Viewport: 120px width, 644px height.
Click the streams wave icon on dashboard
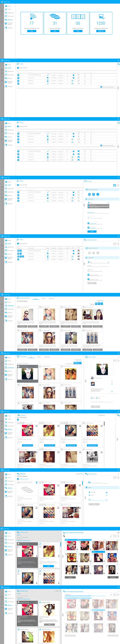pos(55,16)
